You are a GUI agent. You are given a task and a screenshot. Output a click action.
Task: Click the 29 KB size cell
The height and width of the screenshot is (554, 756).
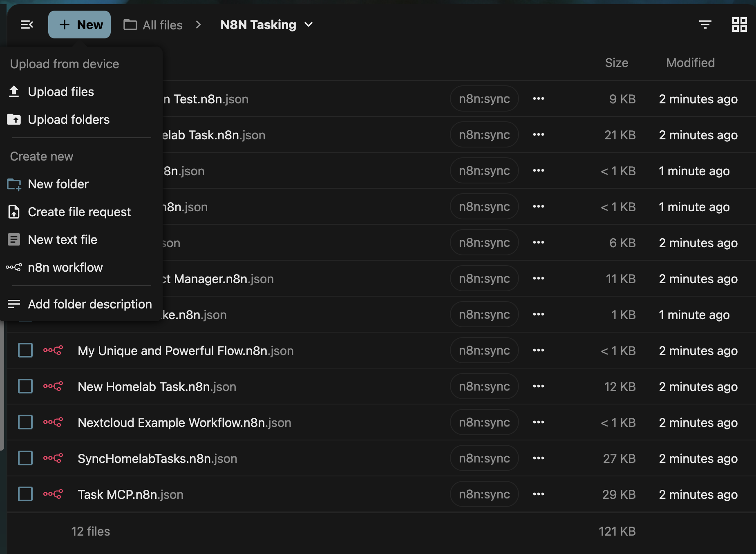pos(619,494)
